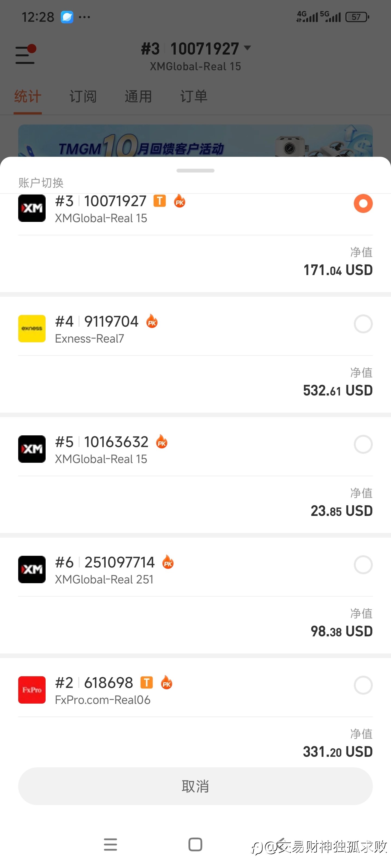
Task: Tap the orange T badge on FxPro account
Action: coord(146,683)
